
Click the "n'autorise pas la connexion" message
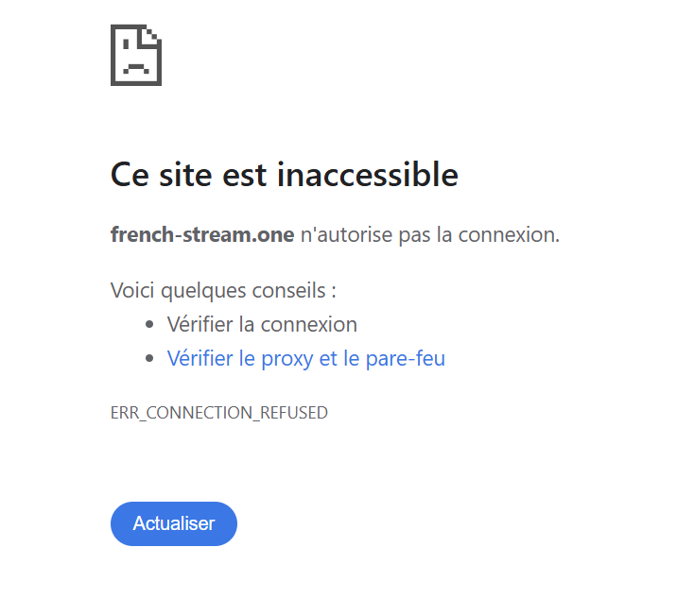point(429,235)
